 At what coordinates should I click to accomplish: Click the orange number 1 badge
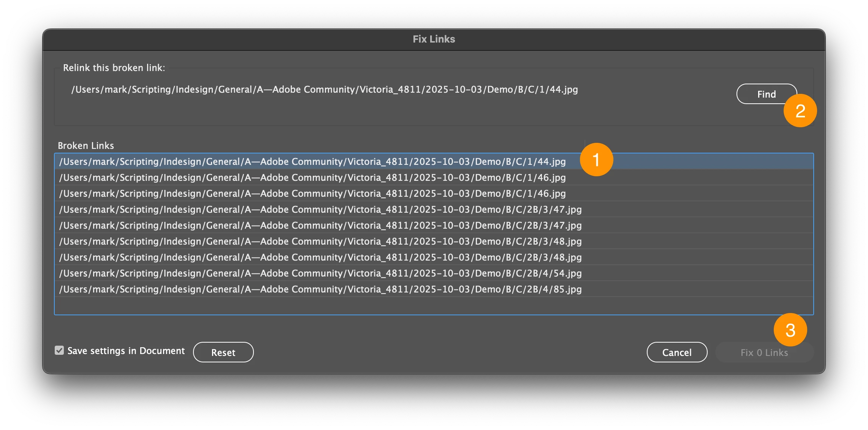596,160
